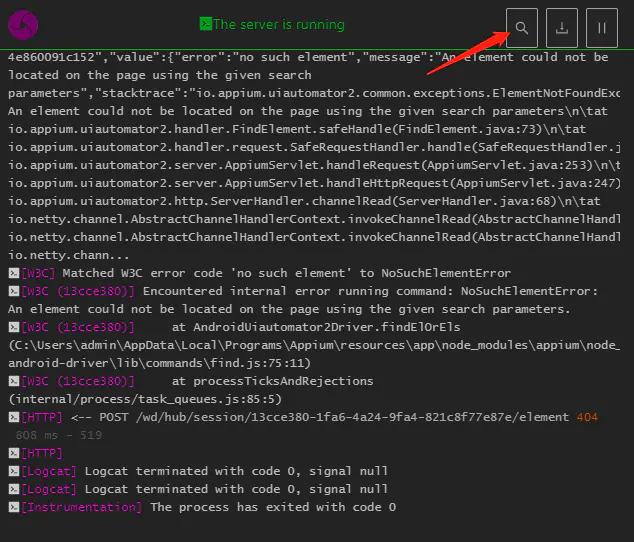
Task: Select 'AppiumServlet.handleRequest(AppiumServlet.java:253)' line
Action: coord(314,165)
